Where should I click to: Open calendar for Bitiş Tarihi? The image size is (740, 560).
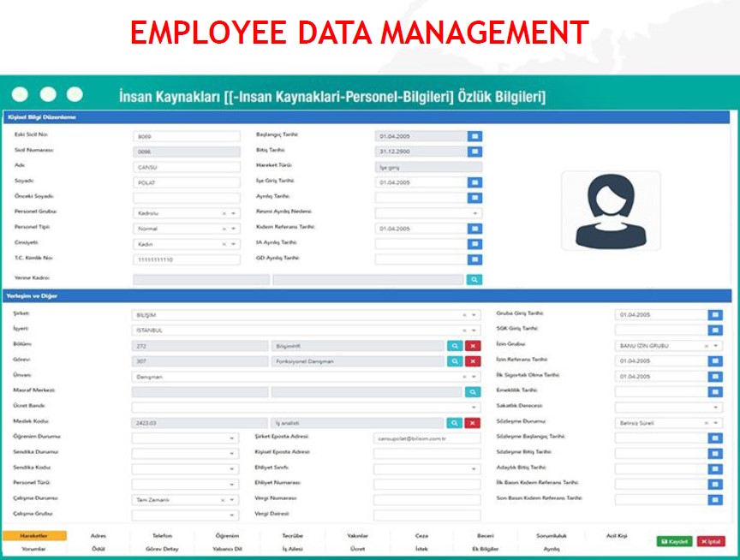point(474,152)
